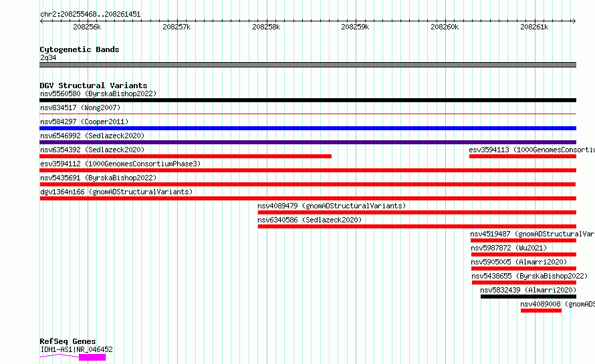This screenshot has width=595, height=364.
Task: Click the gray 2q34 cytogenetic band bar
Action: click(x=308, y=65)
